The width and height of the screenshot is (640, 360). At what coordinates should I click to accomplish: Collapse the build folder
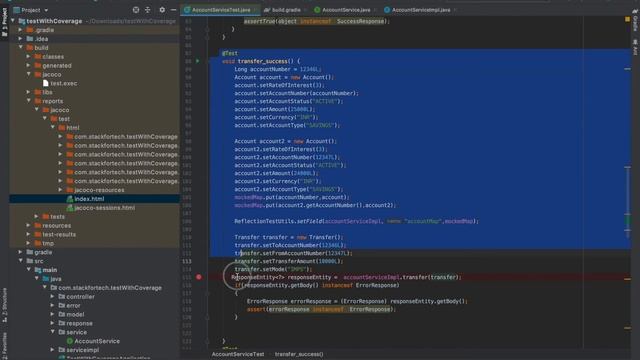[21, 48]
